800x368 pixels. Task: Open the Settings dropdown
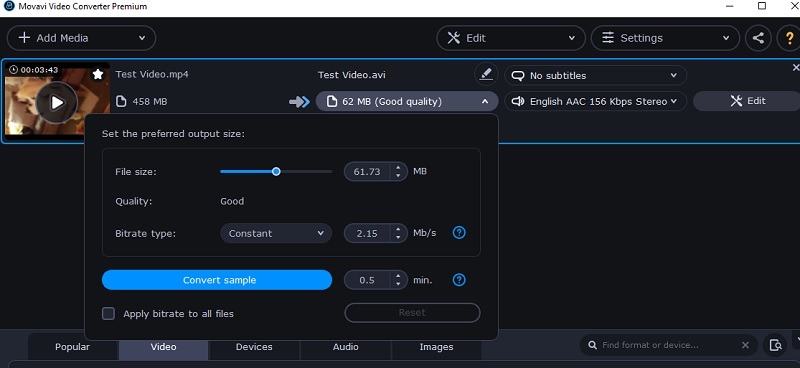[665, 38]
